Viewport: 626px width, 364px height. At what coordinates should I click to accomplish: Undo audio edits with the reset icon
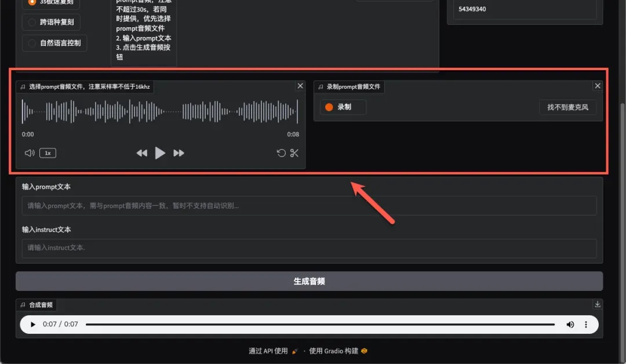(281, 153)
